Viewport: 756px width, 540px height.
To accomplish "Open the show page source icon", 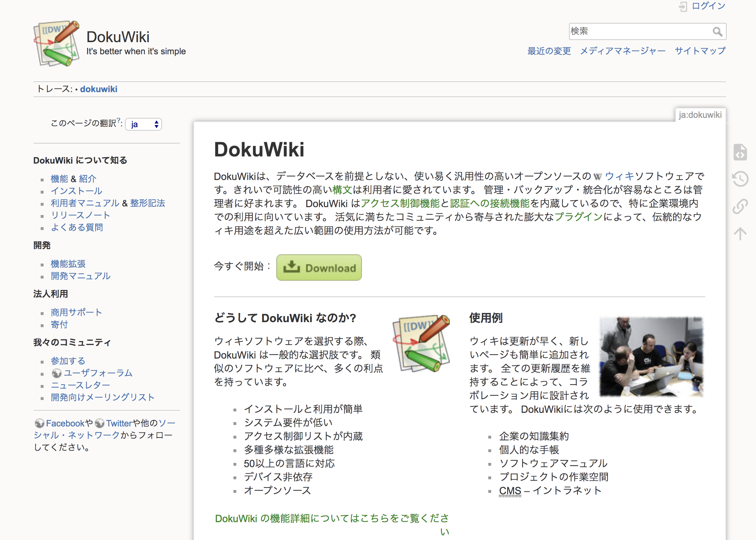I will [740, 152].
